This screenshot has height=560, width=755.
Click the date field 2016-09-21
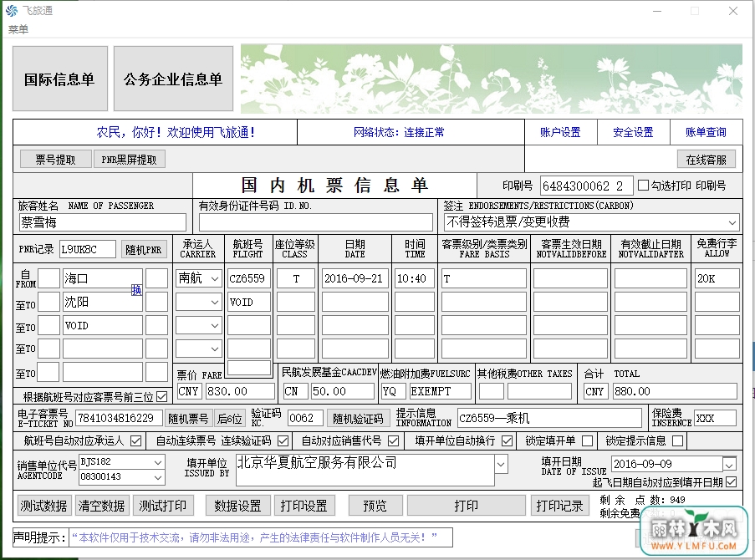355,278
